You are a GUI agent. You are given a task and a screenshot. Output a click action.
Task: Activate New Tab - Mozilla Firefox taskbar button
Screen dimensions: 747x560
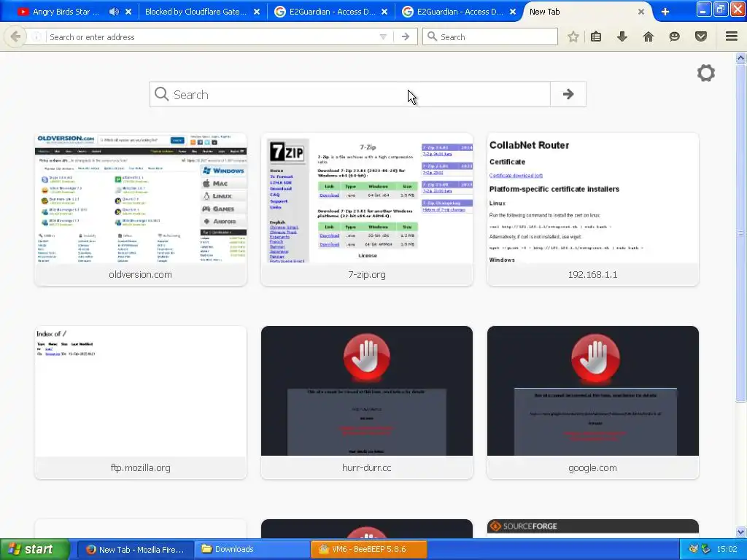click(x=136, y=549)
